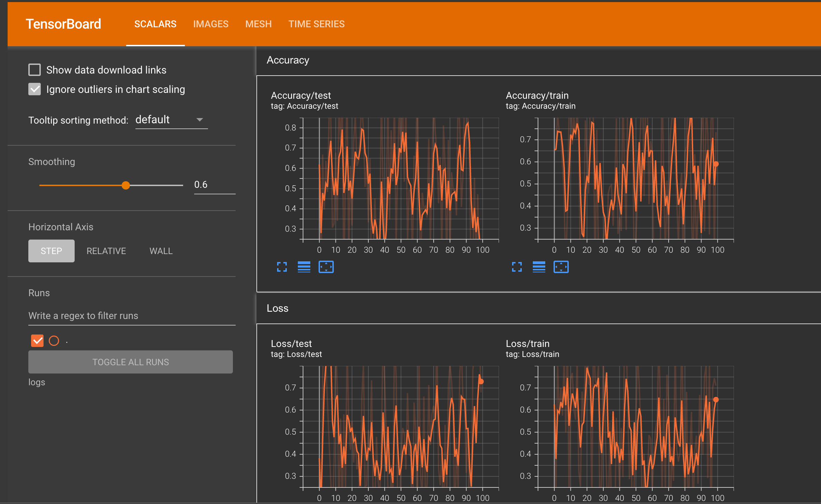Toggle y-axis log scale on Accuracy/test
This screenshot has height=504, width=821.
point(304,267)
